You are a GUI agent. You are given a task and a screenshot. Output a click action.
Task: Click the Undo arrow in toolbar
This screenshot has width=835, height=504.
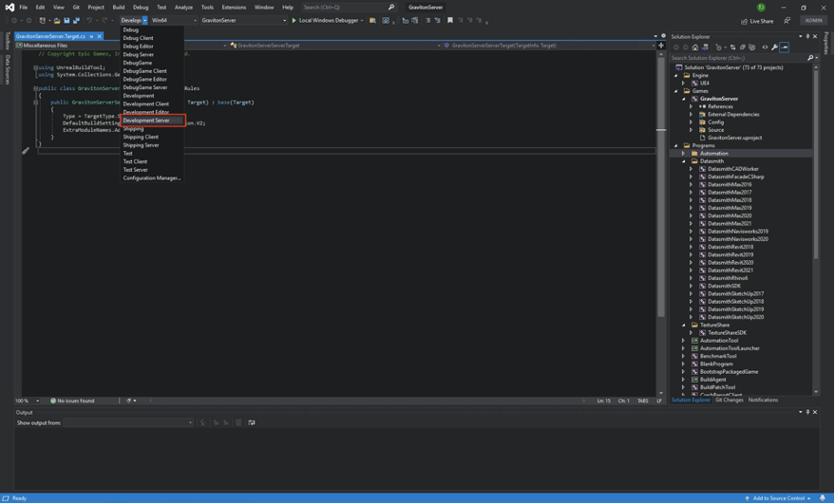click(89, 20)
